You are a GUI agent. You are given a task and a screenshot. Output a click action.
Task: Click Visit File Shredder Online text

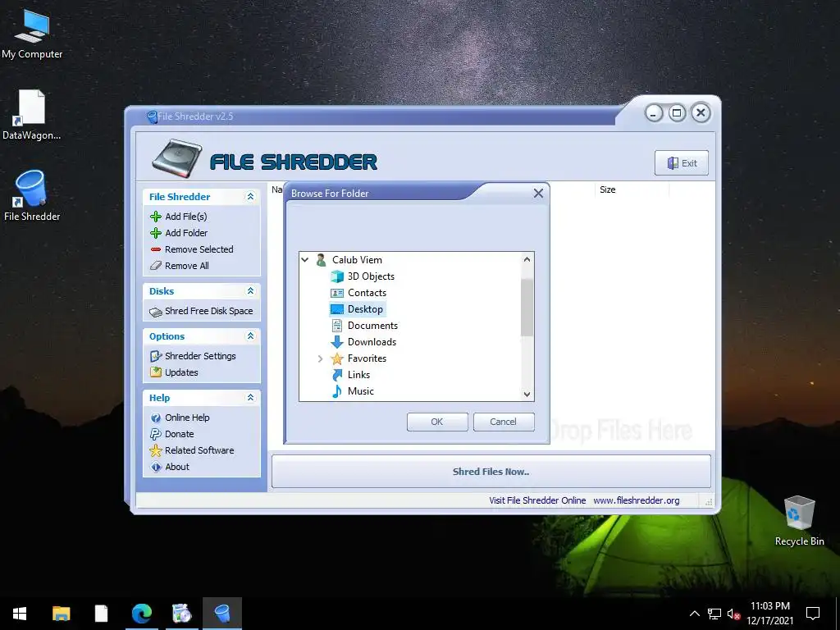pos(537,501)
